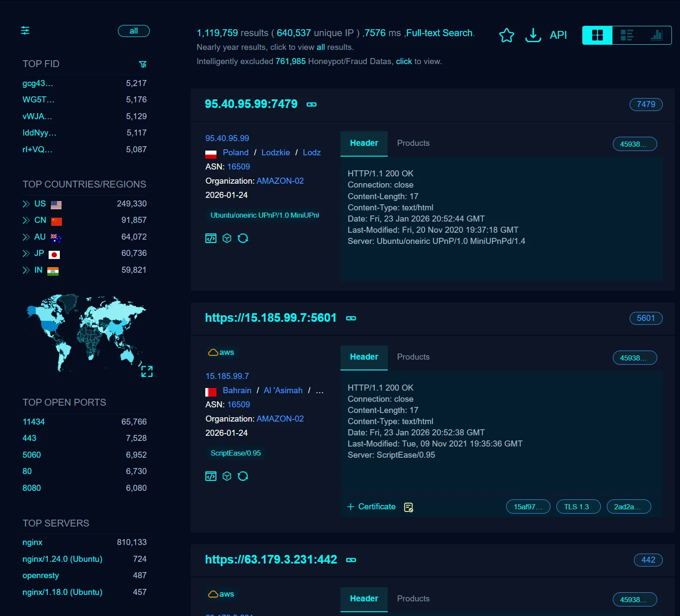Copy link icon beside https://63.179.3.231:442

(351, 560)
